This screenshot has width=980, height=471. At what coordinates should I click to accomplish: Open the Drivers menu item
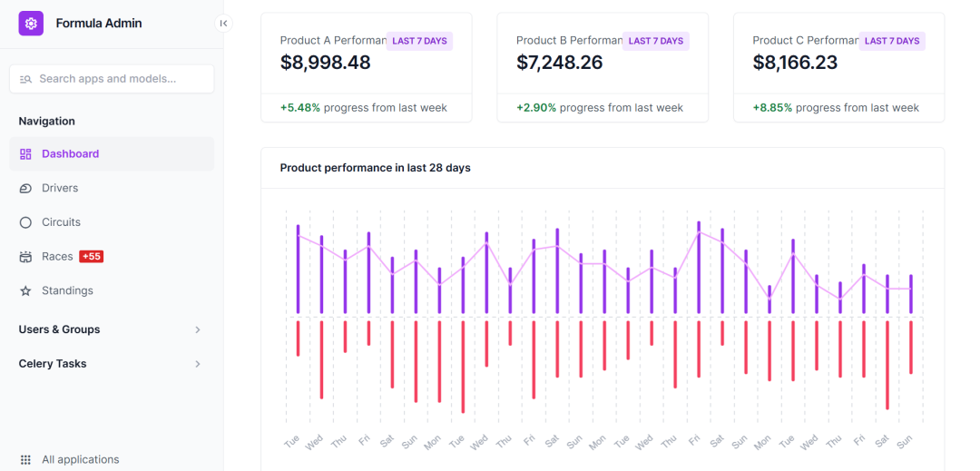(x=60, y=188)
